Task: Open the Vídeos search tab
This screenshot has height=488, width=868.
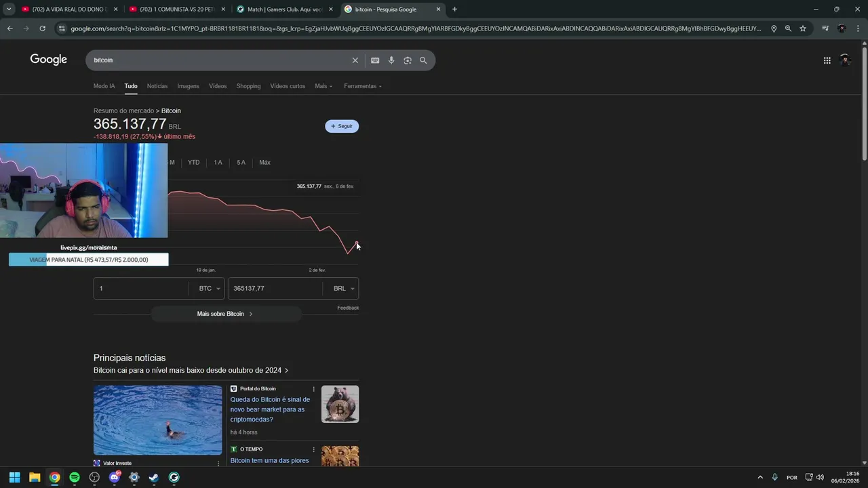Action: 218,86
